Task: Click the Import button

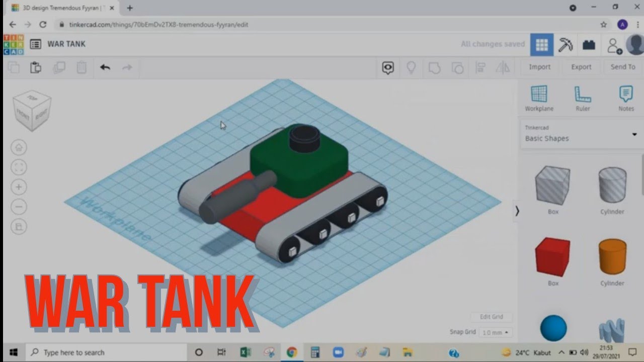Action: click(x=539, y=67)
